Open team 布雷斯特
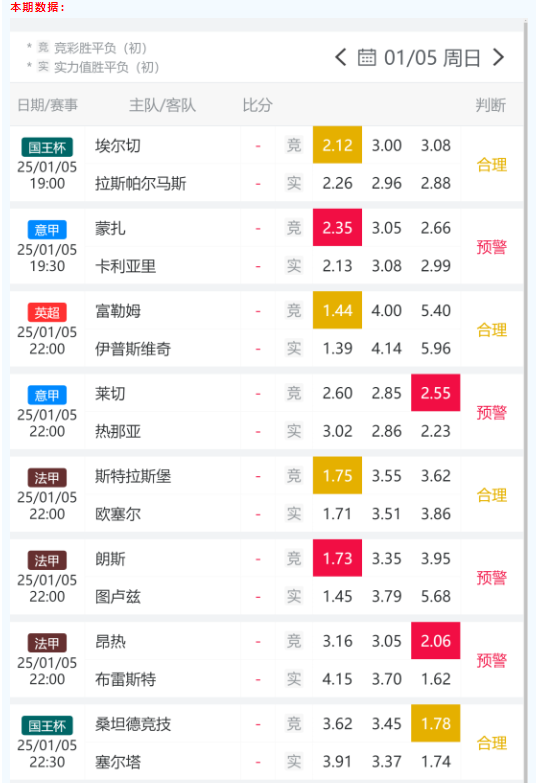Screen dimensions: 541x783 click(125, 679)
